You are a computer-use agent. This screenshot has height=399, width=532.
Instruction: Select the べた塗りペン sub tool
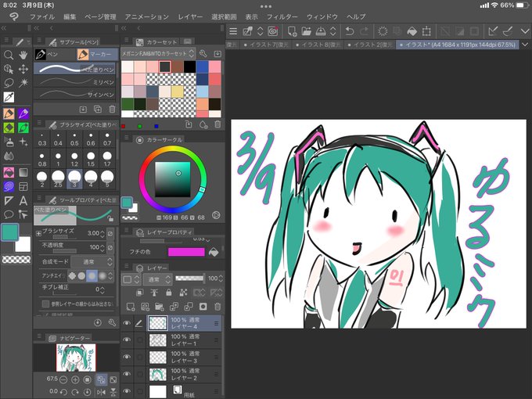coord(75,69)
